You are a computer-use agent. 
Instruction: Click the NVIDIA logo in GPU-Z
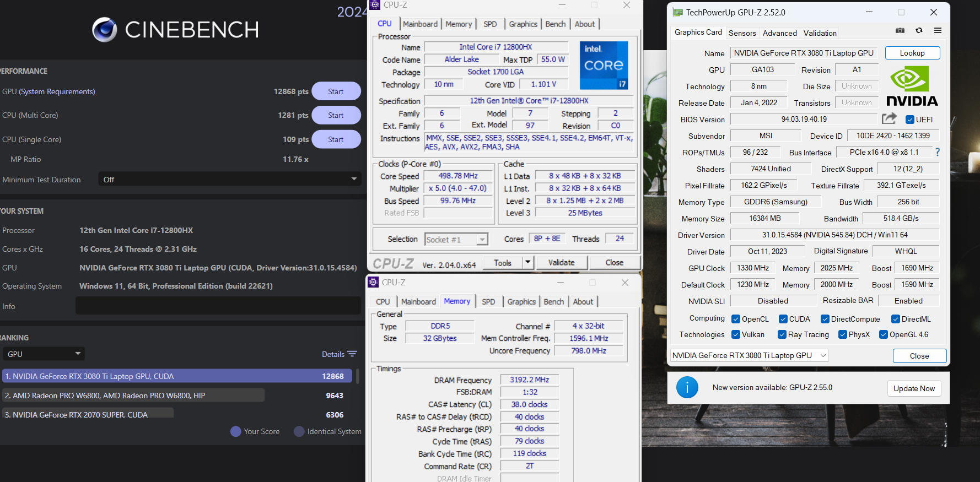[x=912, y=85]
